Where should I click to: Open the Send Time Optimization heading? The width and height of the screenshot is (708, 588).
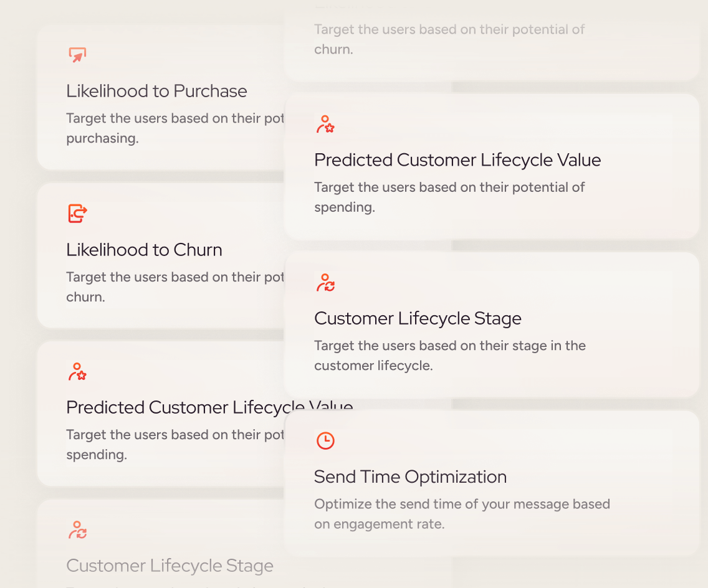tap(410, 477)
